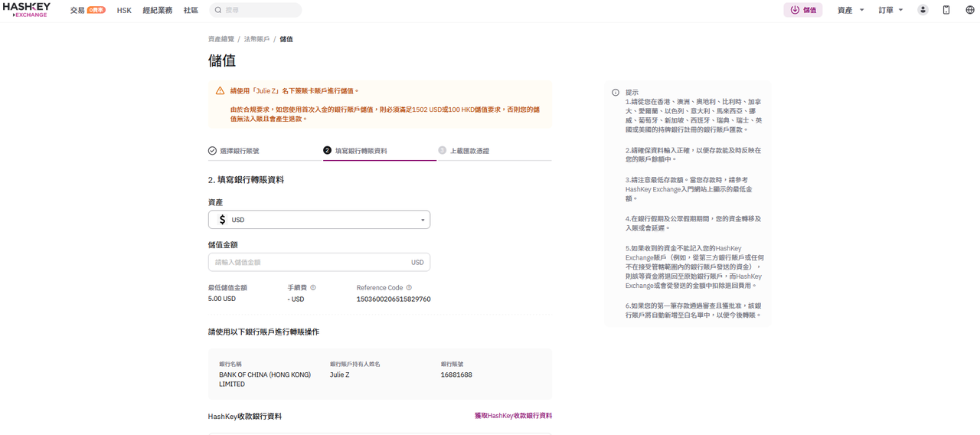The image size is (980, 435).
Task: Click the minimum amount 5.00 USD
Action: pyautogui.click(x=222, y=299)
